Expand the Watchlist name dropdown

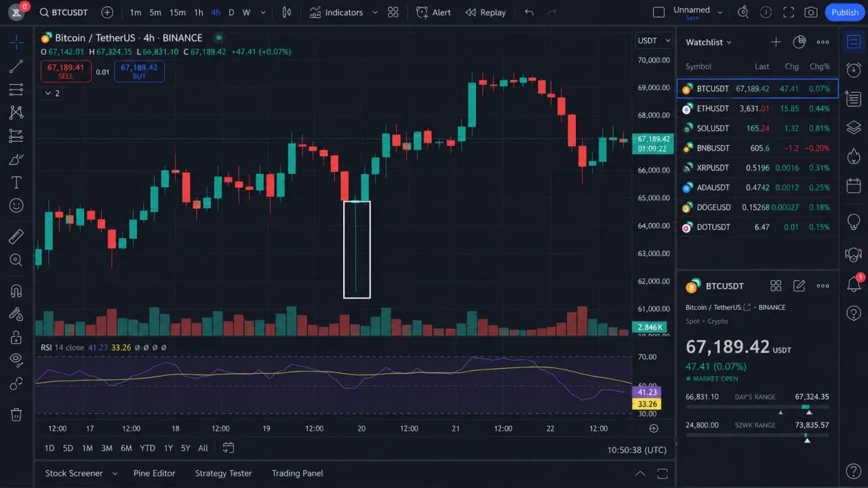coord(709,42)
